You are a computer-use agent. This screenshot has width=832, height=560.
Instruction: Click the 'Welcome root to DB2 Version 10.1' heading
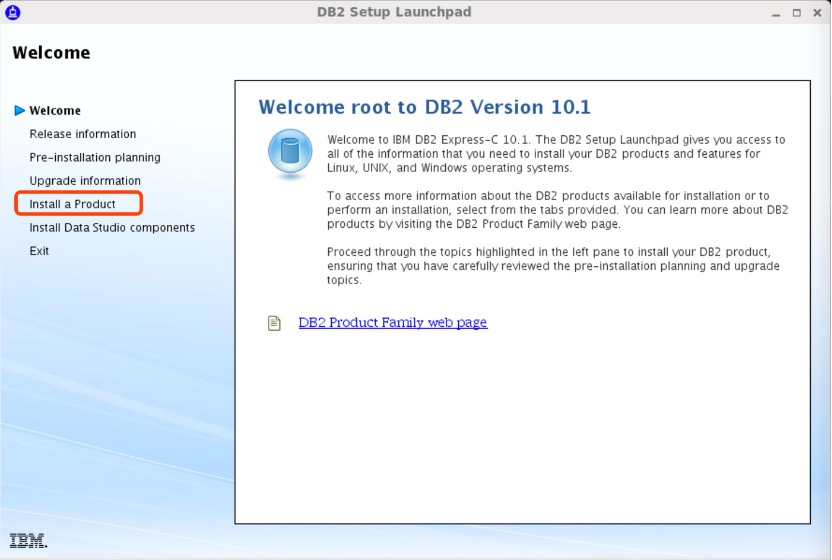coord(424,107)
